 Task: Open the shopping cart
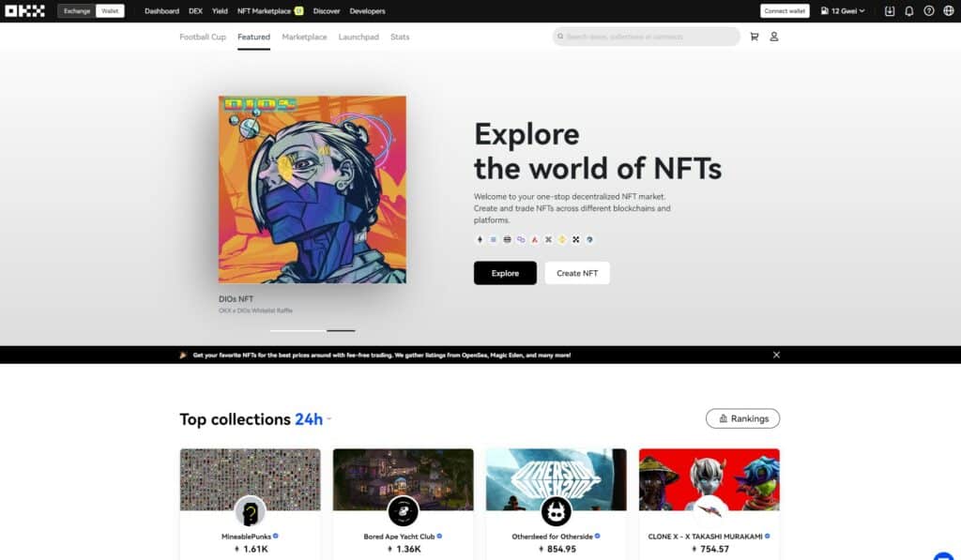coord(754,37)
